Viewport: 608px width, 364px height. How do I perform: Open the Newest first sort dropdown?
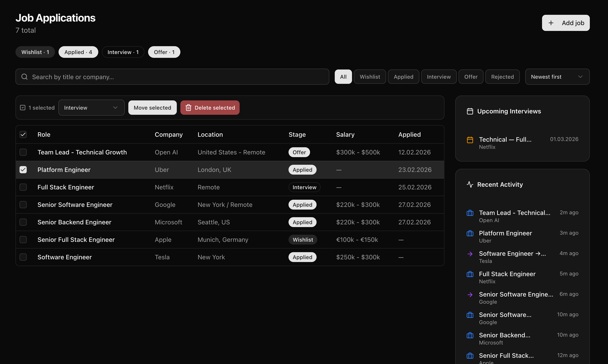[557, 77]
